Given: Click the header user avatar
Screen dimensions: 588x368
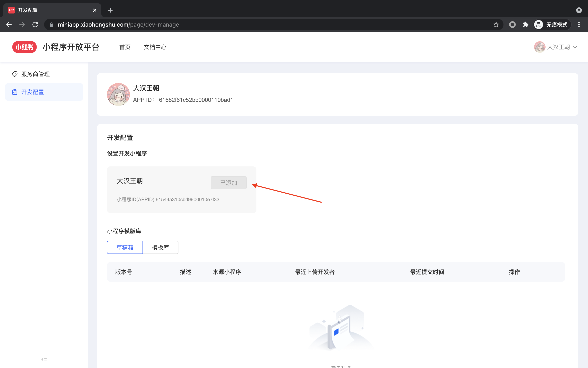Looking at the screenshot, I should click(540, 47).
